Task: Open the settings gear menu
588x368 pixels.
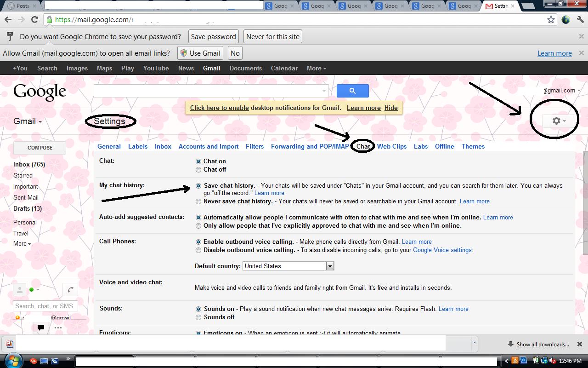Action: click(x=558, y=121)
